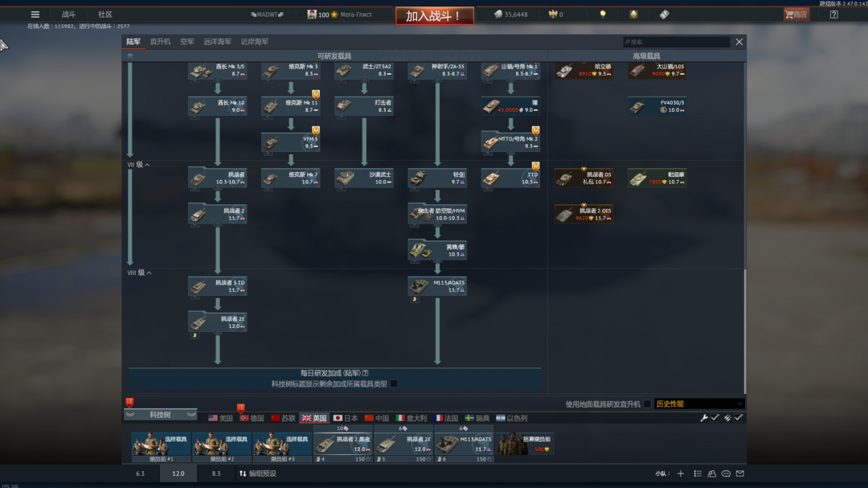Select 挑战者 2 黑夜 crew slot thumbnail

[342, 445]
